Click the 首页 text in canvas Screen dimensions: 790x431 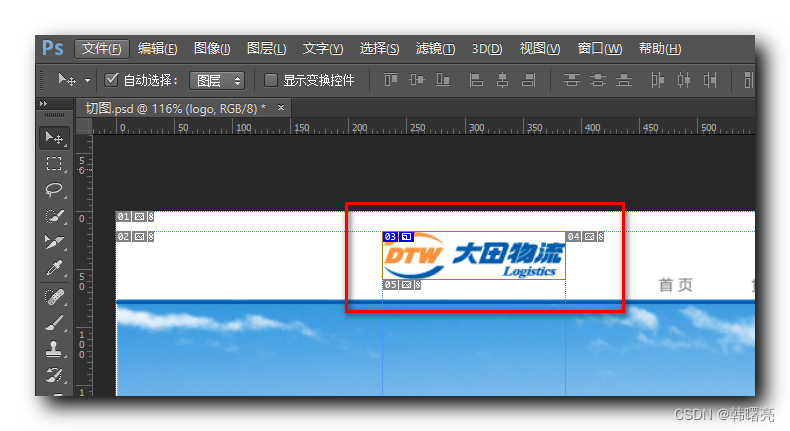tap(676, 285)
